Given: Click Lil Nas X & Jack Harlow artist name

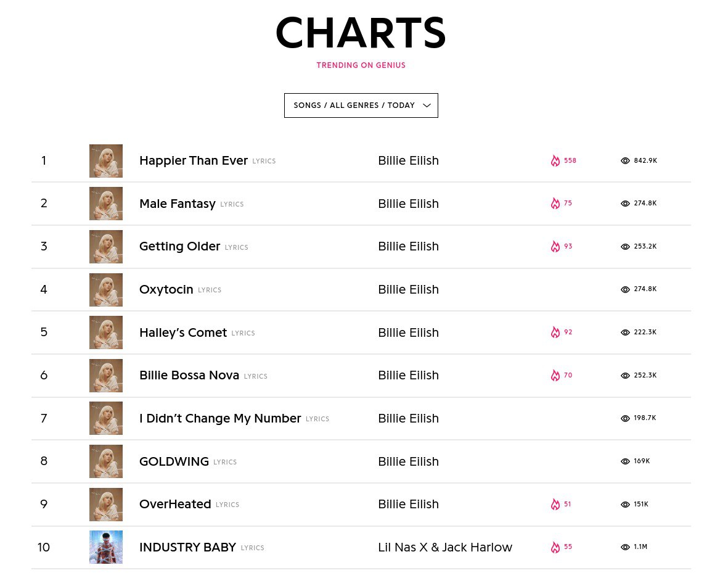Looking at the screenshot, I should [x=445, y=547].
